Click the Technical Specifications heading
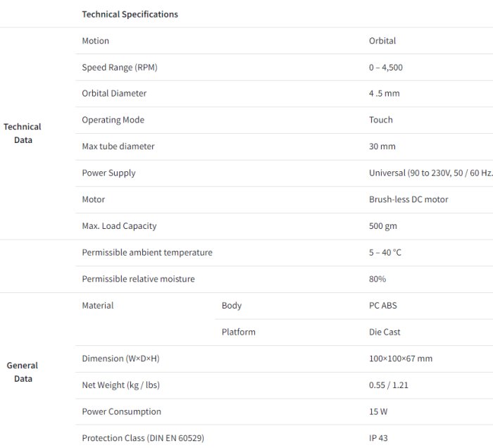 coord(130,14)
